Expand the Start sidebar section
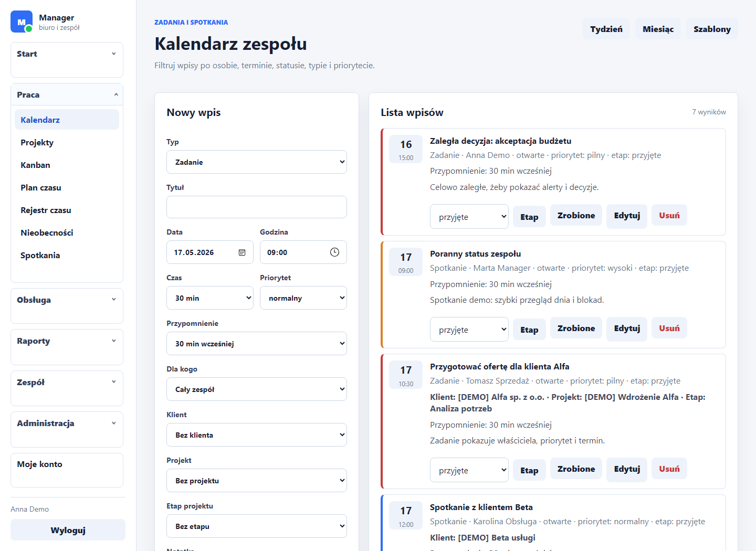The height and width of the screenshot is (551, 756). pyautogui.click(x=67, y=54)
